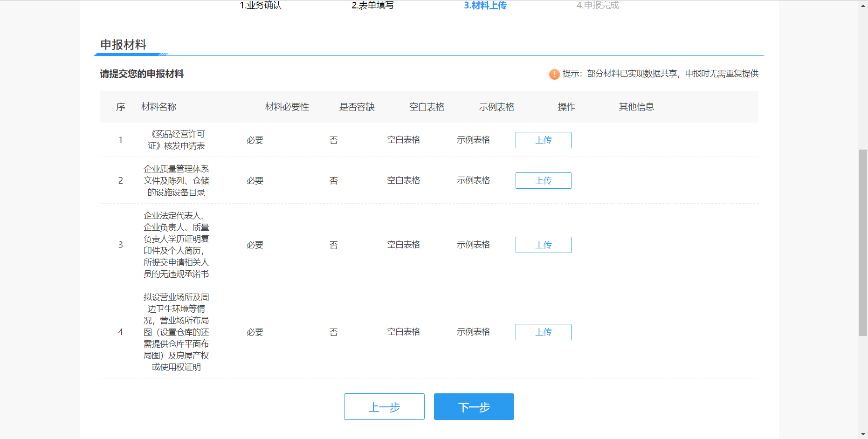Image resolution: width=868 pixels, height=439 pixels.
Task: Open 空白表格 for row 4
Action: (x=403, y=332)
